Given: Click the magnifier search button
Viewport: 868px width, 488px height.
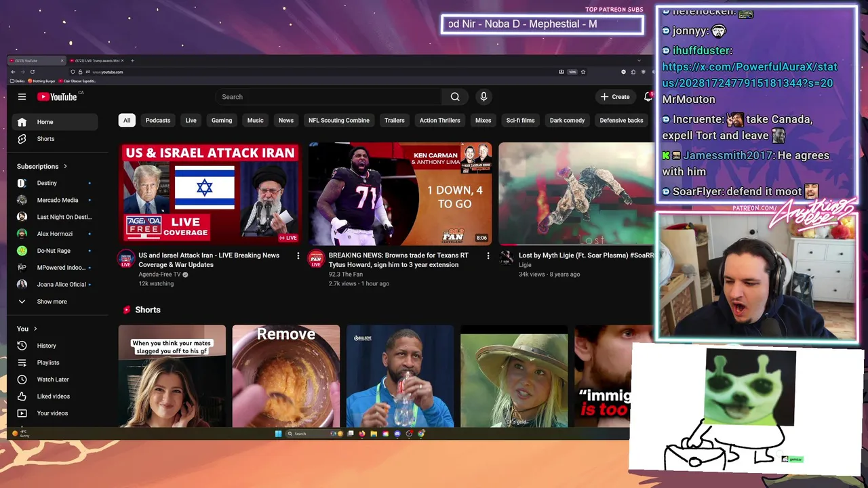Looking at the screenshot, I should [x=455, y=97].
